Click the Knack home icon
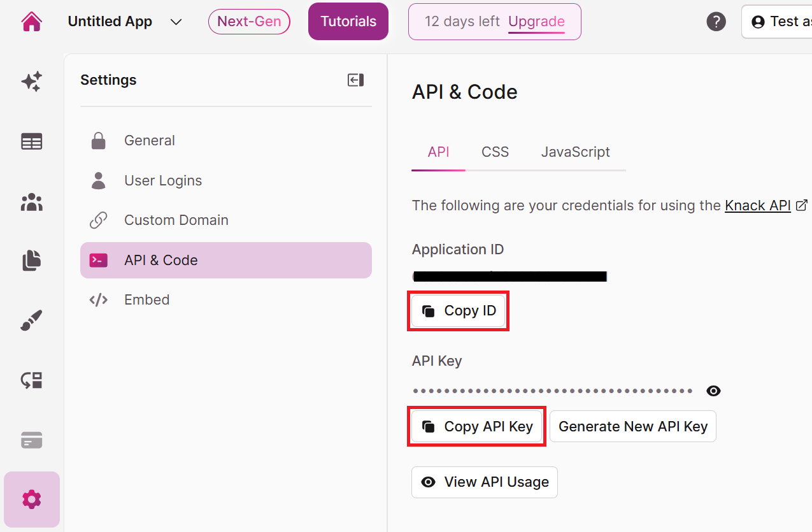812x532 pixels. 31,22
